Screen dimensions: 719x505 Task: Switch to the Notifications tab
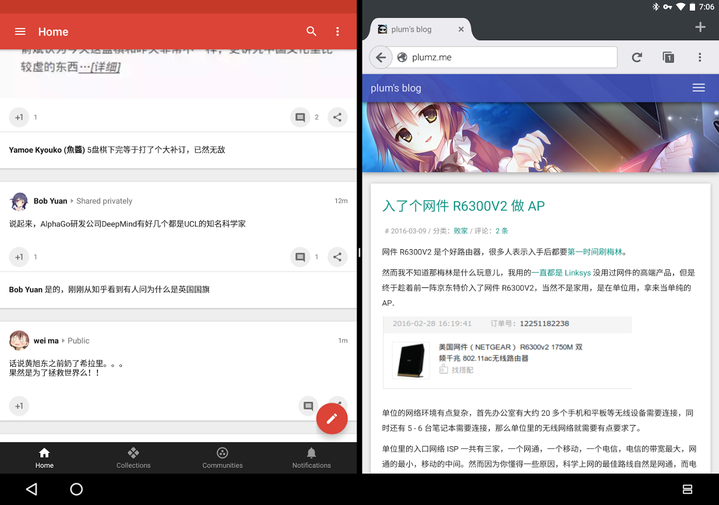click(x=311, y=458)
